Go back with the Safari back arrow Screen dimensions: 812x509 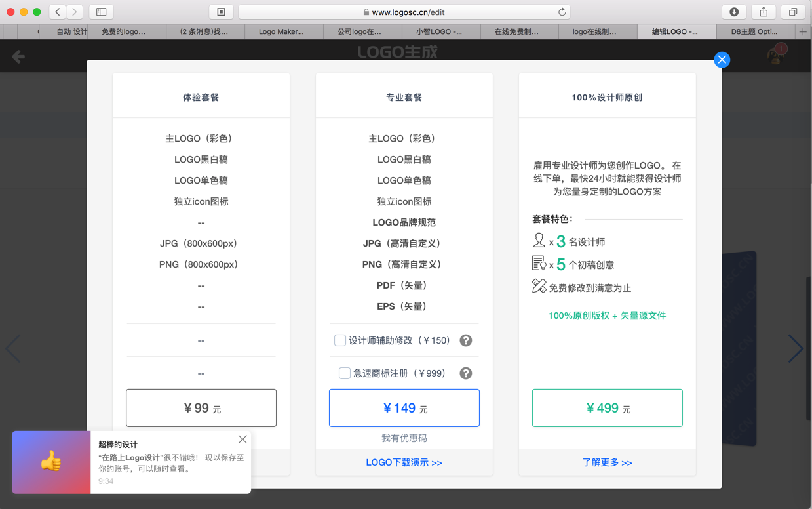58,12
